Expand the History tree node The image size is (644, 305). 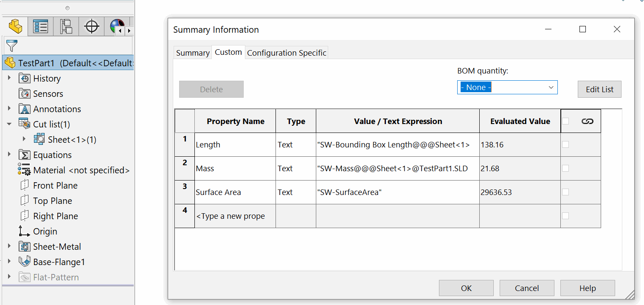[9, 78]
